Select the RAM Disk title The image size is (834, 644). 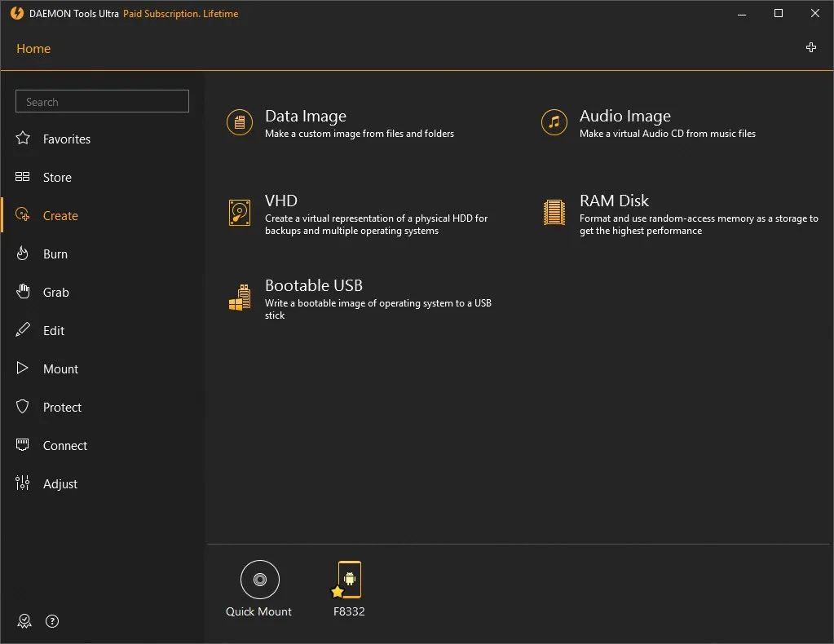(x=615, y=201)
